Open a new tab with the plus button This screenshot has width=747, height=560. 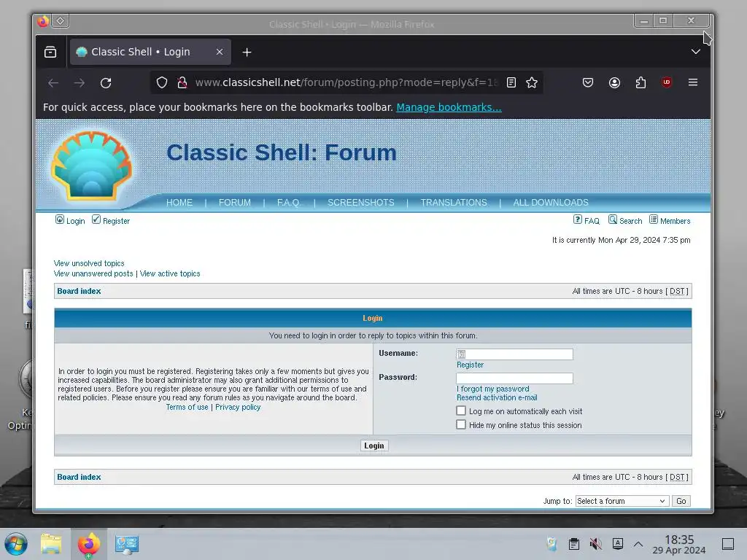tap(247, 52)
